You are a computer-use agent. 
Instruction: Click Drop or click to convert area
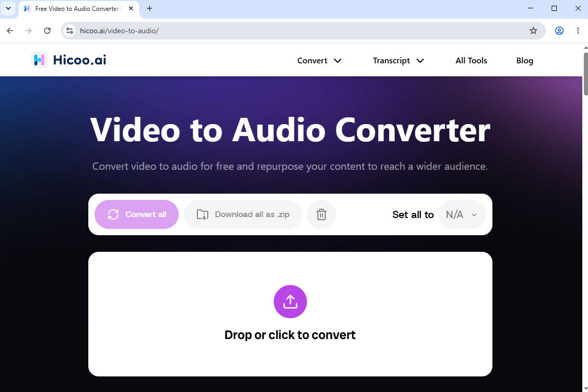point(290,314)
